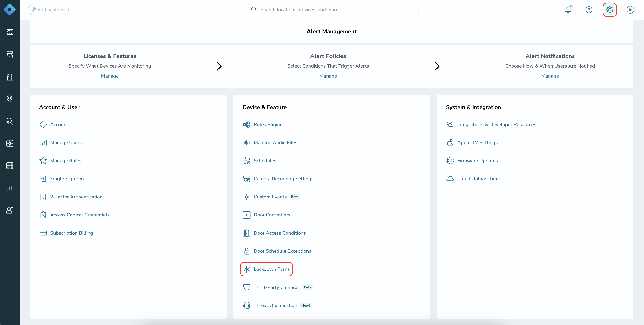The width and height of the screenshot is (644, 325).
Task: Open the cameras icon in the sidebar
Action: pos(10,54)
